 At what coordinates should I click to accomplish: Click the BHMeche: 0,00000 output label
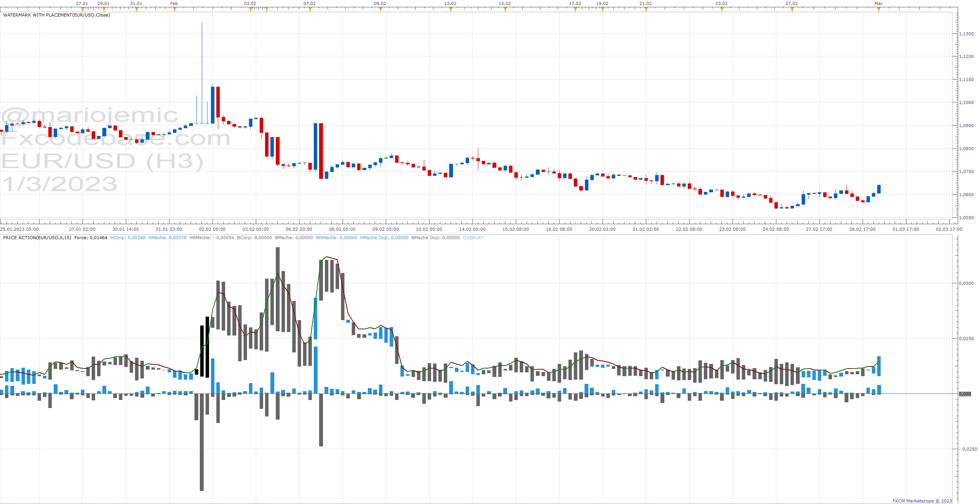click(x=336, y=238)
